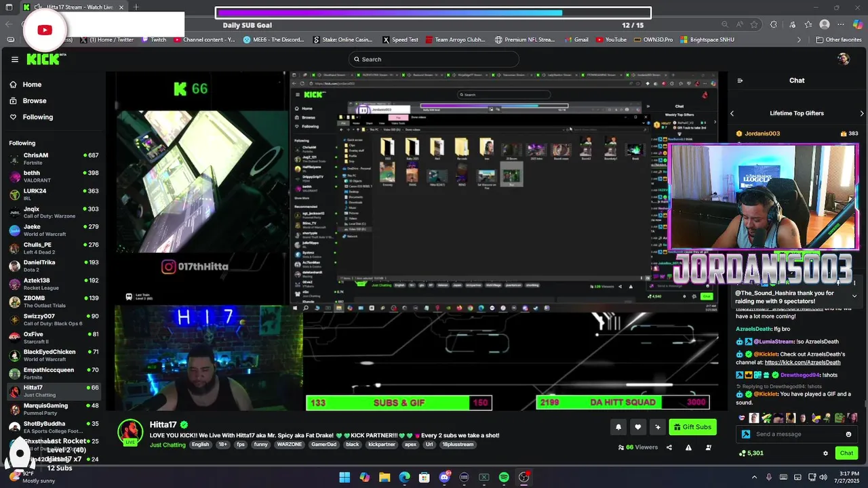The height and width of the screenshot is (488, 868).
Task: Open the chat emoji picker
Action: point(848,434)
